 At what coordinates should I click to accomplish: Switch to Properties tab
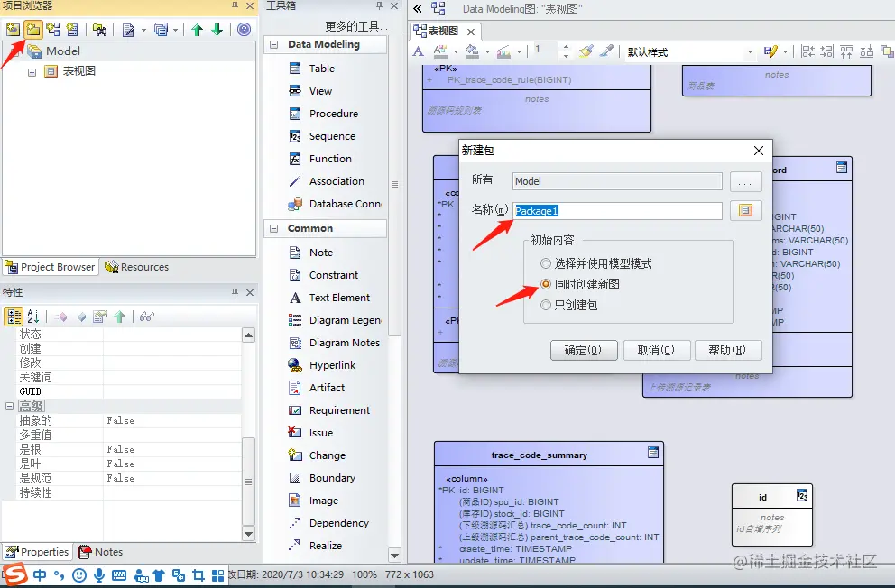click(x=37, y=552)
